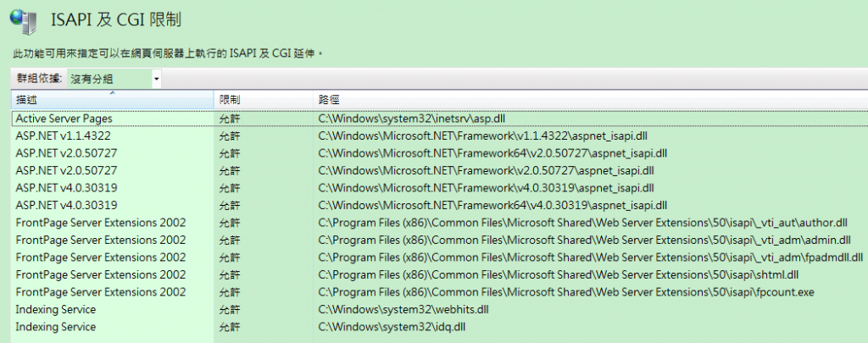Click the path C:\Windows\system32\inetsrv\asp.dll

pos(412,119)
